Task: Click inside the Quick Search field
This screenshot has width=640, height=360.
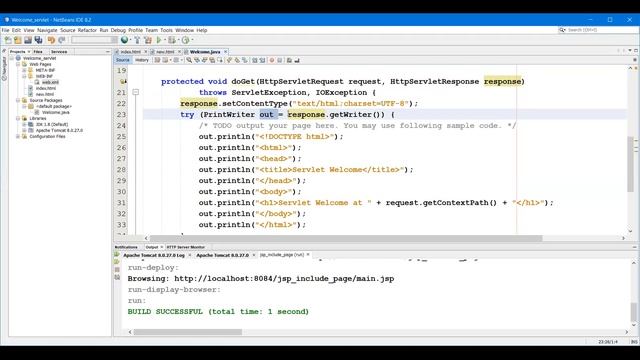Action: 600,30
